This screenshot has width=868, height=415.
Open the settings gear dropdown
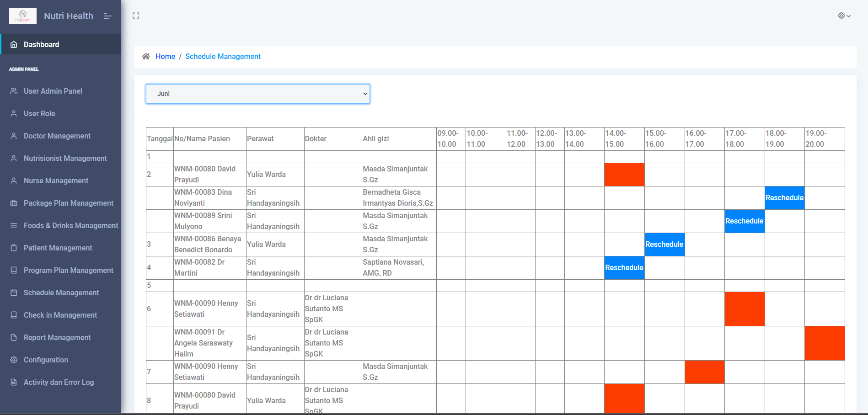(x=844, y=16)
